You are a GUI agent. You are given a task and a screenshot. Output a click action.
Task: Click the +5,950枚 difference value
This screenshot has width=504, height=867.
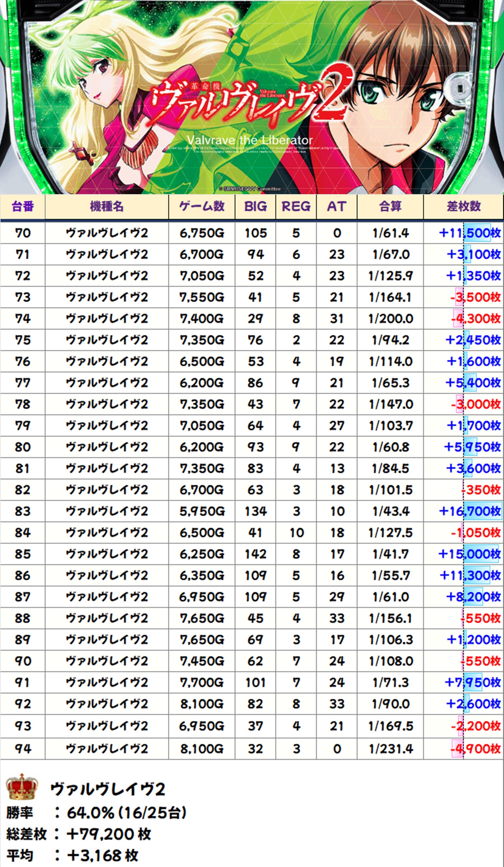473,447
